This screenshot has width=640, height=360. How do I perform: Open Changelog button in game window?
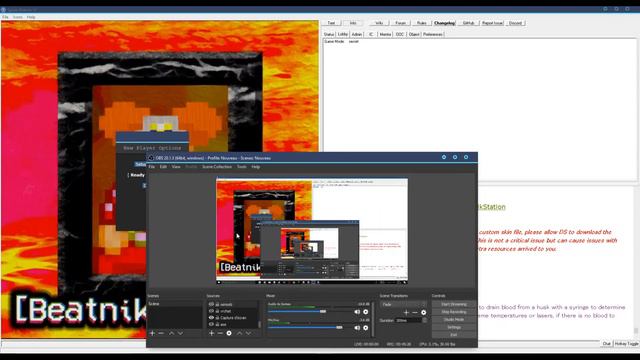click(444, 23)
